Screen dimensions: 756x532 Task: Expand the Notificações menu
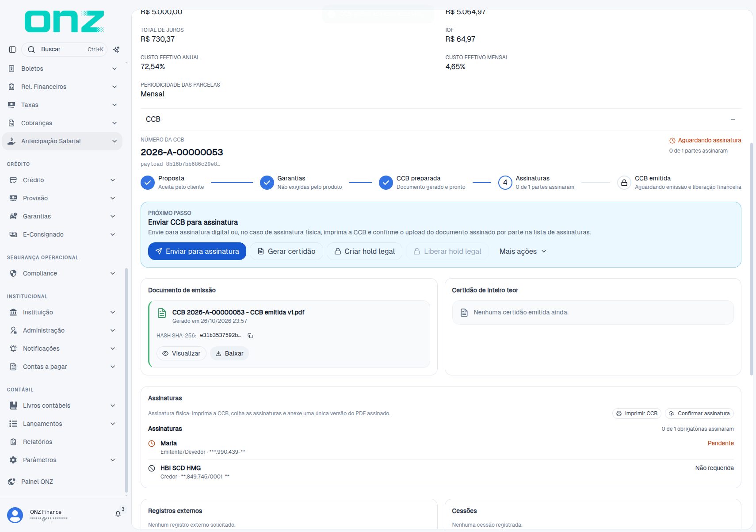(x=62, y=348)
